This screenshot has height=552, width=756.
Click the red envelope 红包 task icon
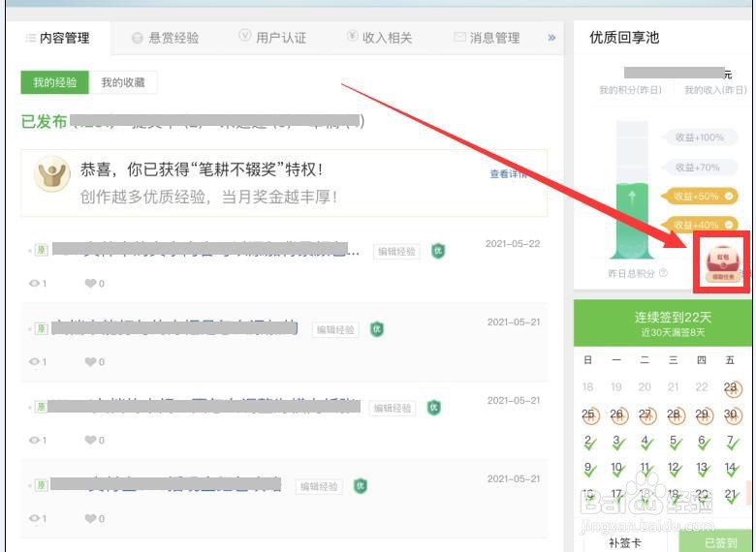tap(722, 262)
